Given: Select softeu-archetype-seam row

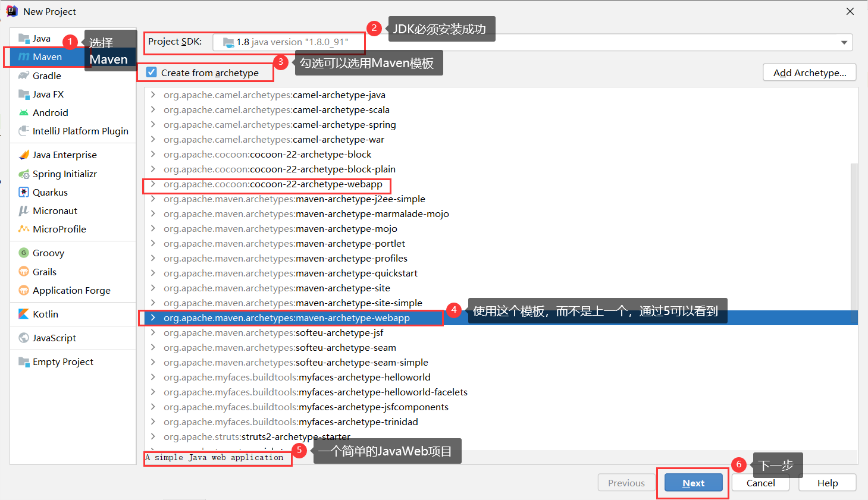Looking at the screenshot, I should (501, 347).
